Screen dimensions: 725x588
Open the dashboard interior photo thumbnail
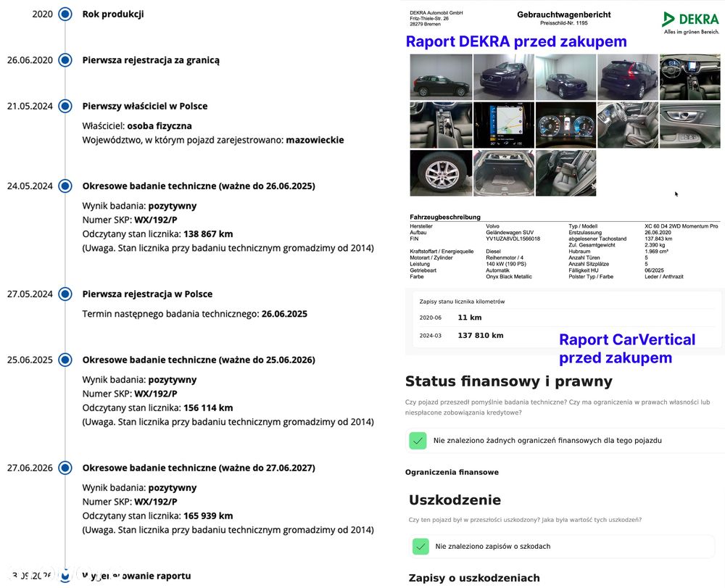pos(690,77)
